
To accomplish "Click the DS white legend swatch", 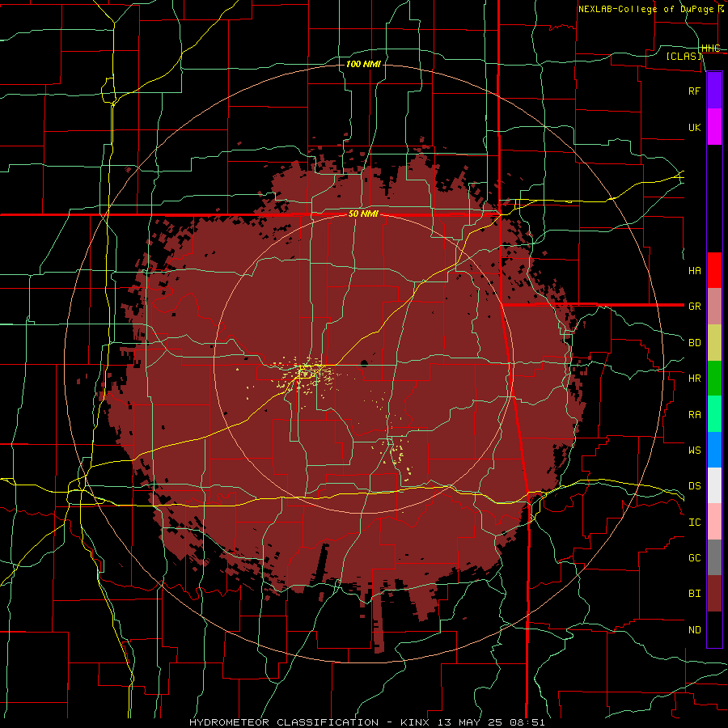I will click(714, 485).
